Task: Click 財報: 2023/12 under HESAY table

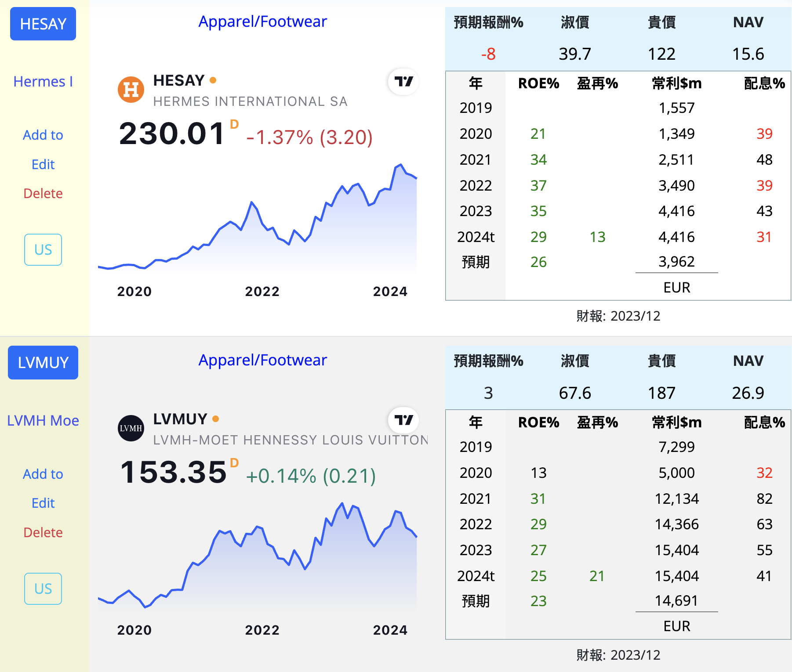Action: click(x=618, y=316)
